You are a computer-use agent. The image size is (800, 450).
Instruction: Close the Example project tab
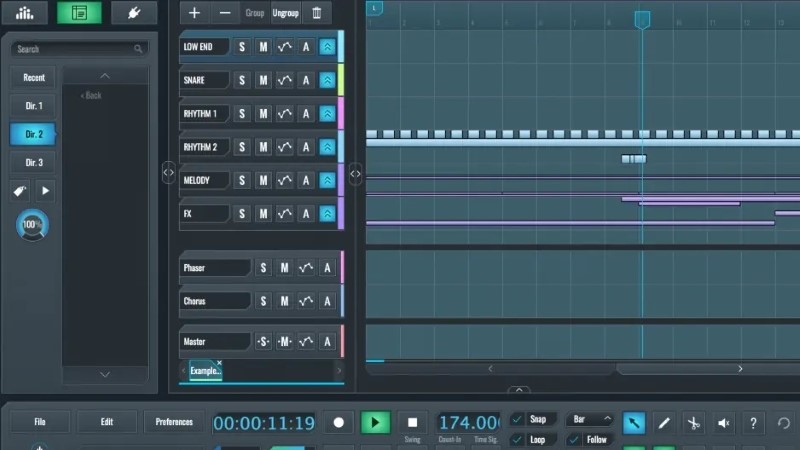[219, 363]
